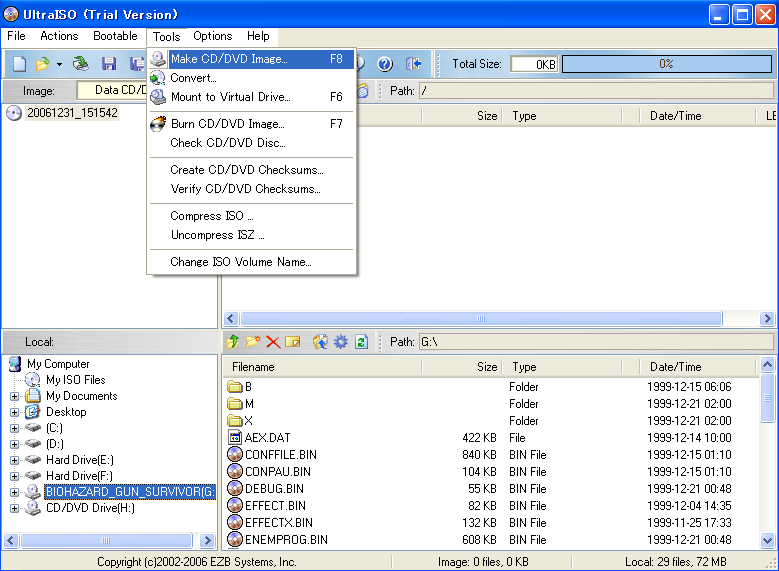Viewport: 779px width, 571px height.
Task: Choose Make CD/DVD Image from Tools menu
Action: click(252, 59)
